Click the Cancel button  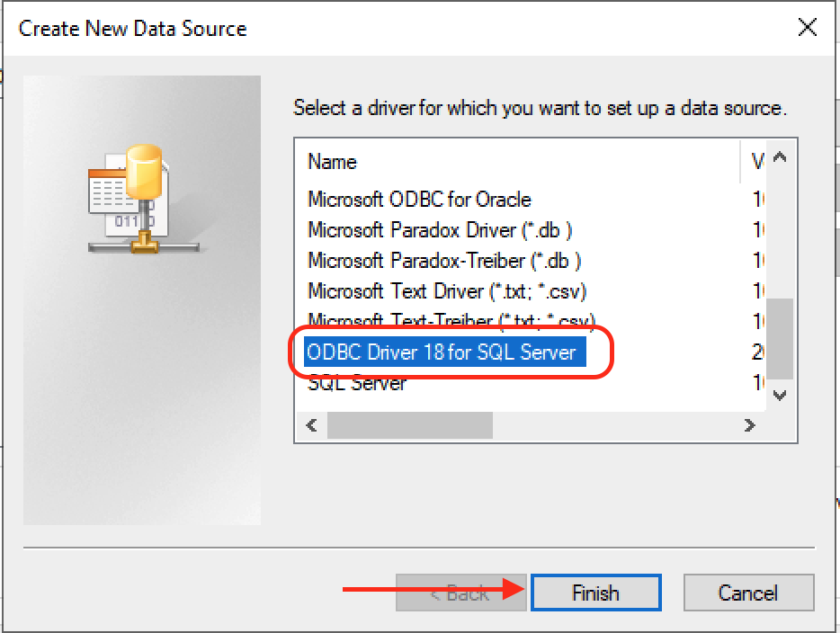[748, 593]
